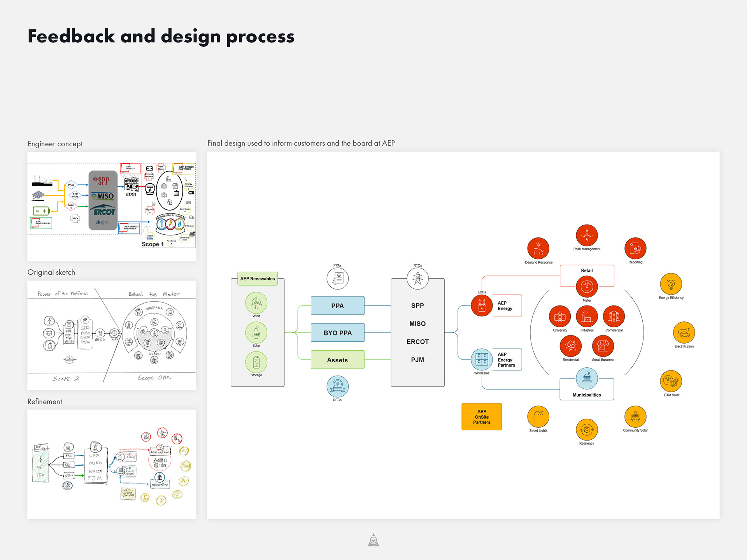The image size is (747, 560).
Task: Click the Street Lights icon
Action: tap(538, 417)
